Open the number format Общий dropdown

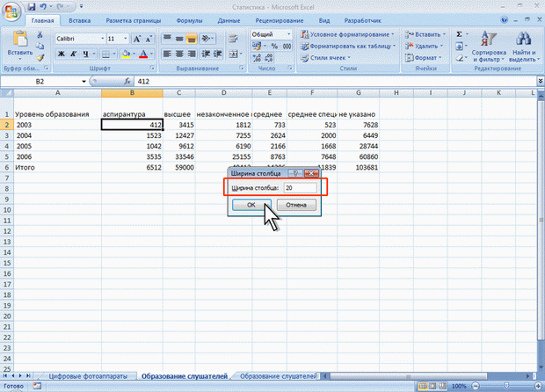tap(292, 34)
